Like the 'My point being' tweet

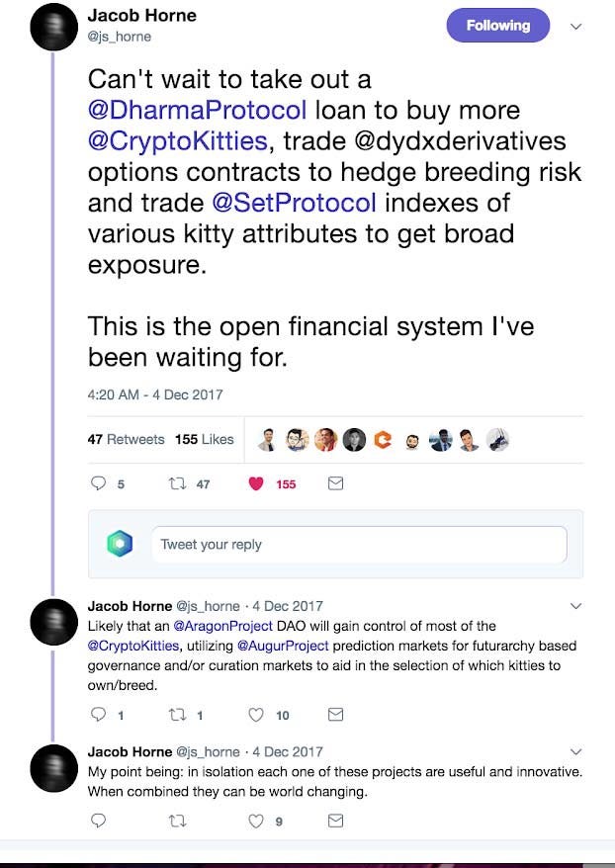pos(256,821)
